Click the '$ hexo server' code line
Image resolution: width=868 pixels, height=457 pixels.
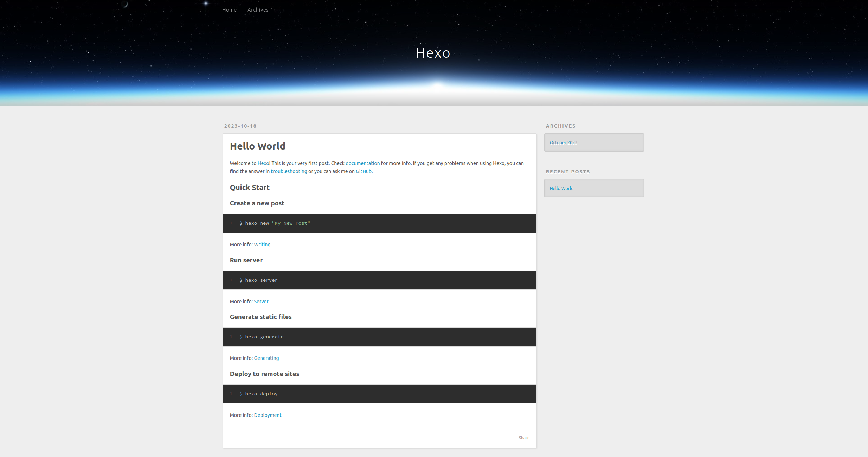(258, 280)
